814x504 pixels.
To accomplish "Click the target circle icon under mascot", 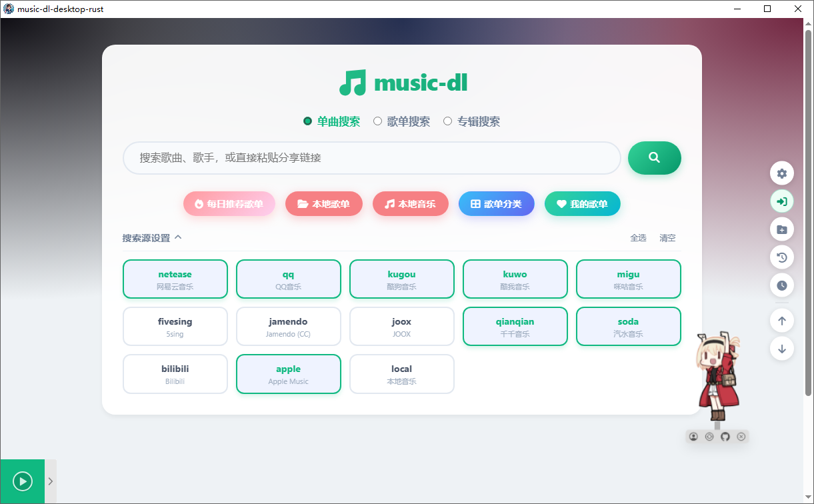I will 709,437.
